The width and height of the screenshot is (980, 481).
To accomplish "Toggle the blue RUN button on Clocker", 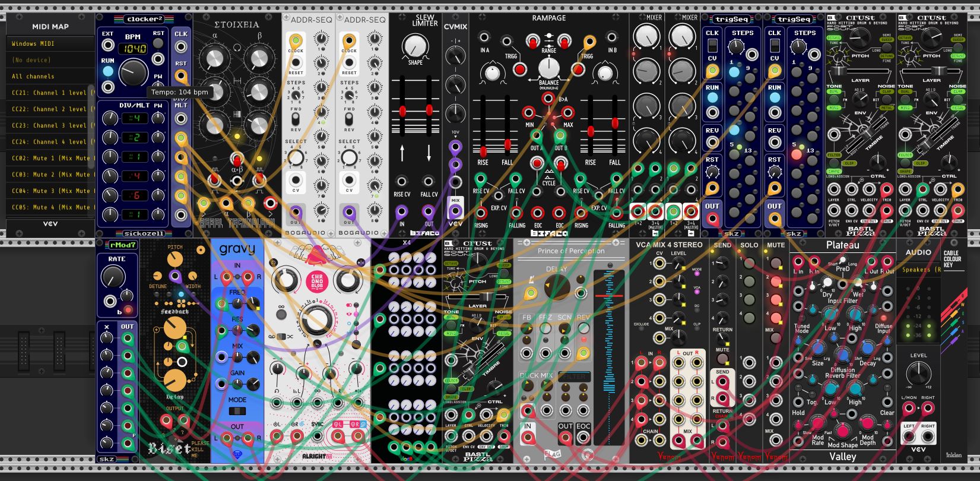I will [x=107, y=71].
